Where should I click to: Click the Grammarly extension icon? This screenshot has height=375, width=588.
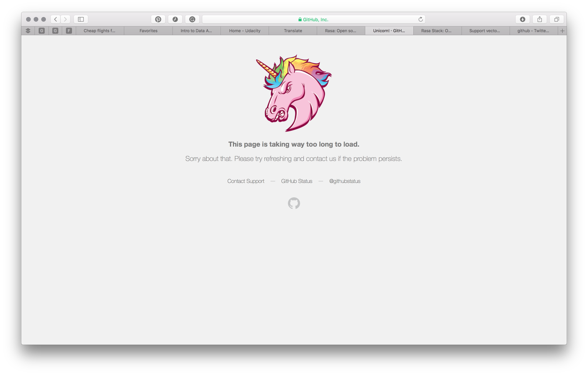tap(192, 19)
